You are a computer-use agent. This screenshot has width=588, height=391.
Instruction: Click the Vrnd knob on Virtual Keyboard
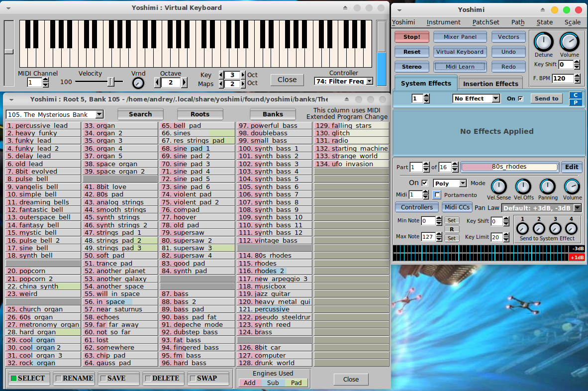[x=138, y=83]
